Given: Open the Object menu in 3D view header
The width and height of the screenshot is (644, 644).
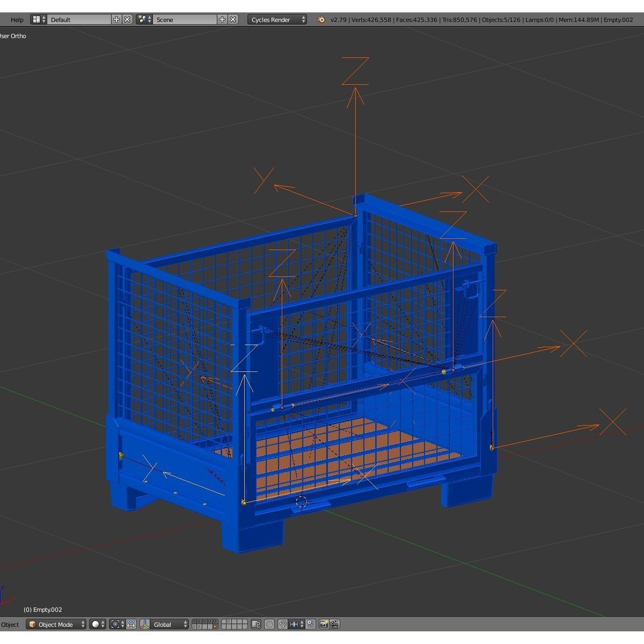Looking at the screenshot, I should point(10,625).
